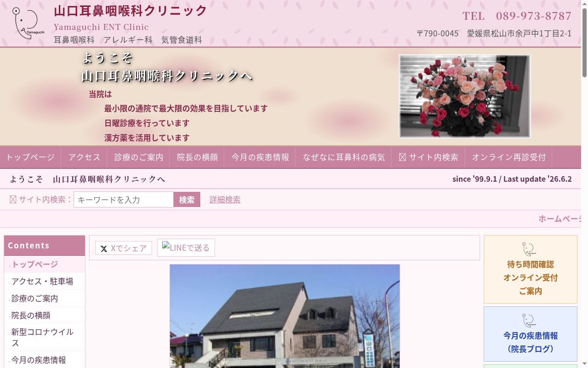Send page via LINEで送る image
The height and width of the screenshot is (368, 588).
186,247
